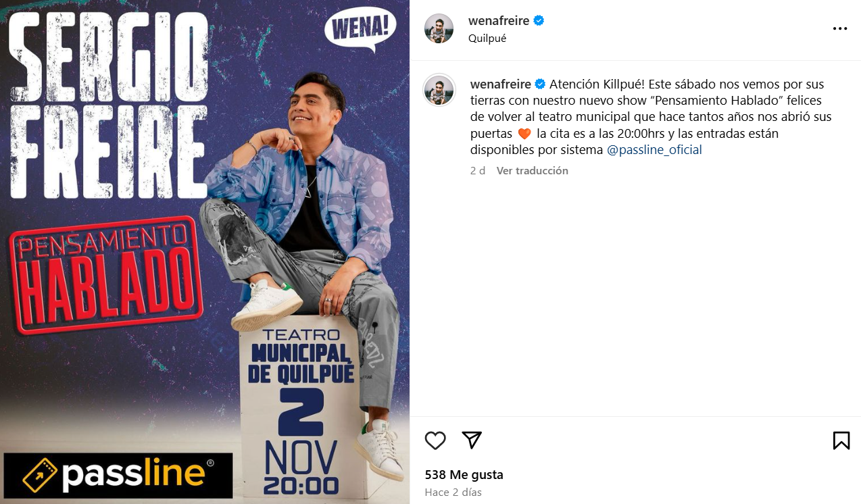The height and width of the screenshot is (504, 861).
Task: Open the wenafreire username in the header
Action: pyautogui.click(x=499, y=21)
